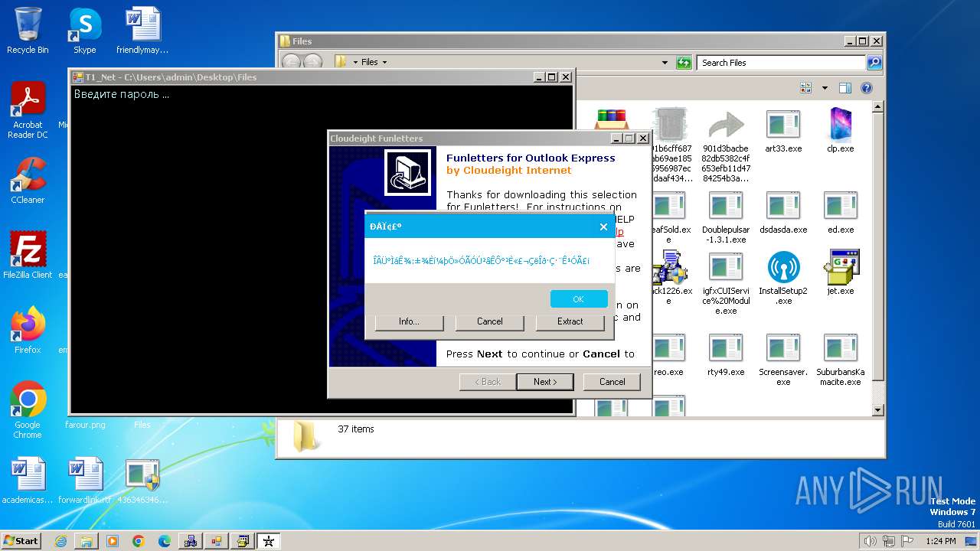Screen dimensions: 980x551
Task: Click the 37 items status text
Action: tap(356, 429)
